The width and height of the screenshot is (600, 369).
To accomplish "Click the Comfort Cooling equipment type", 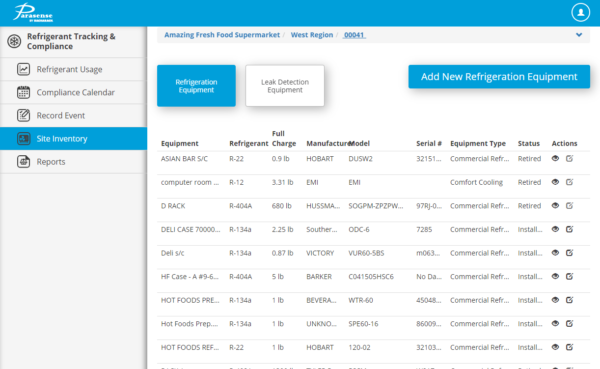I will 476,182.
